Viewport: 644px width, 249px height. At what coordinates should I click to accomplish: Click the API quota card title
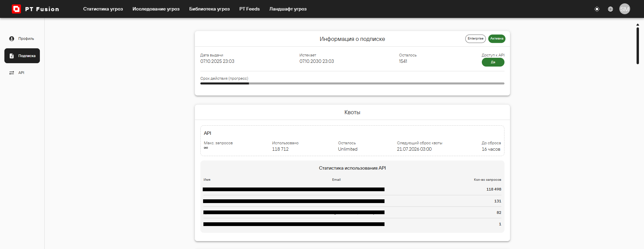pyautogui.click(x=207, y=133)
